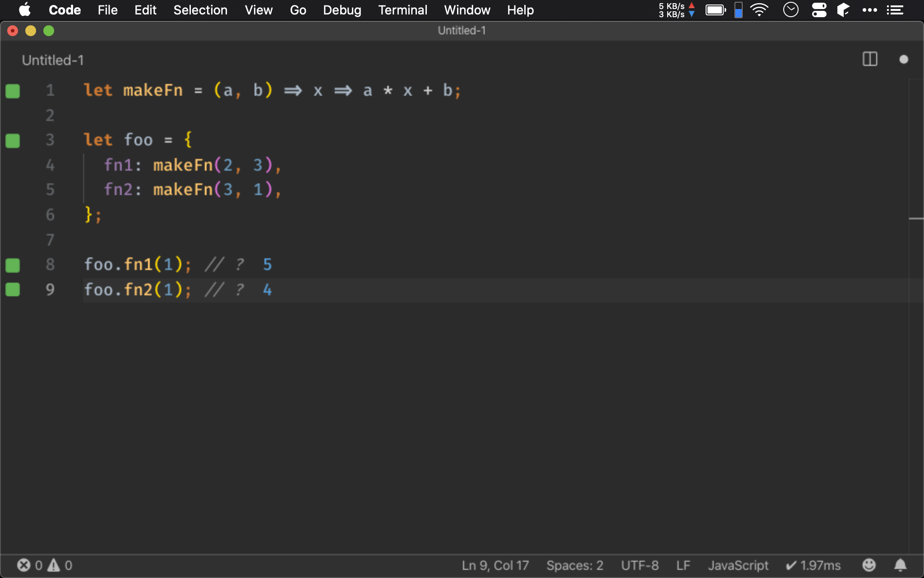Open the Terminal menu
This screenshot has height=578, width=924.
tap(402, 10)
